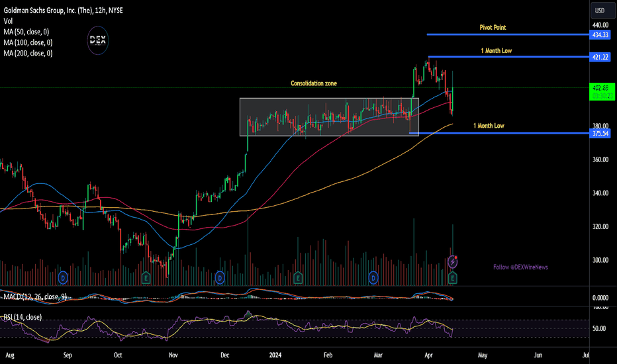Select the MA (100, close, 0) legend
Image resolution: width=617 pixels, height=364 pixels.
pos(28,42)
